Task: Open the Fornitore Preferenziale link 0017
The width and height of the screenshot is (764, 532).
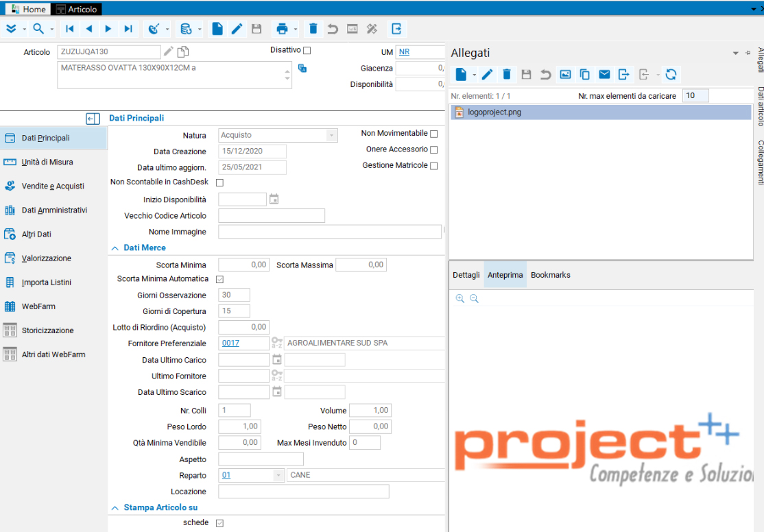Action: click(231, 343)
